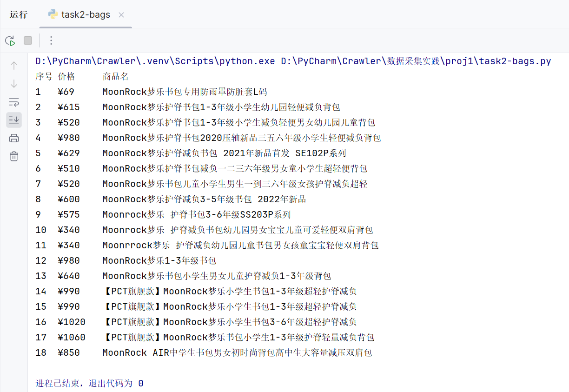Click the row 10 product name 可爱轻便双肩背包
This screenshot has height=392, width=569.
238,230
